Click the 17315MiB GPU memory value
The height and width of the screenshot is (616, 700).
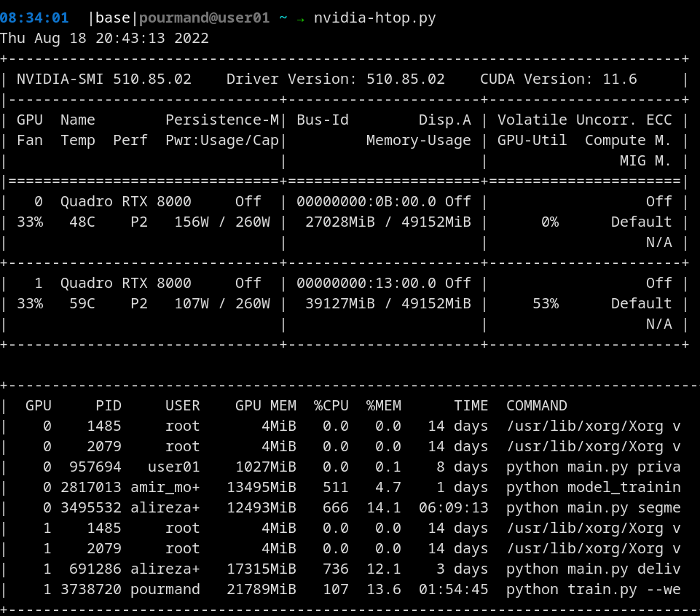click(261, 569)
